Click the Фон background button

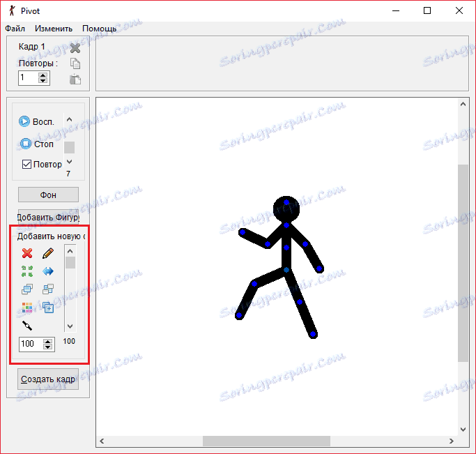tap(48, 195)
